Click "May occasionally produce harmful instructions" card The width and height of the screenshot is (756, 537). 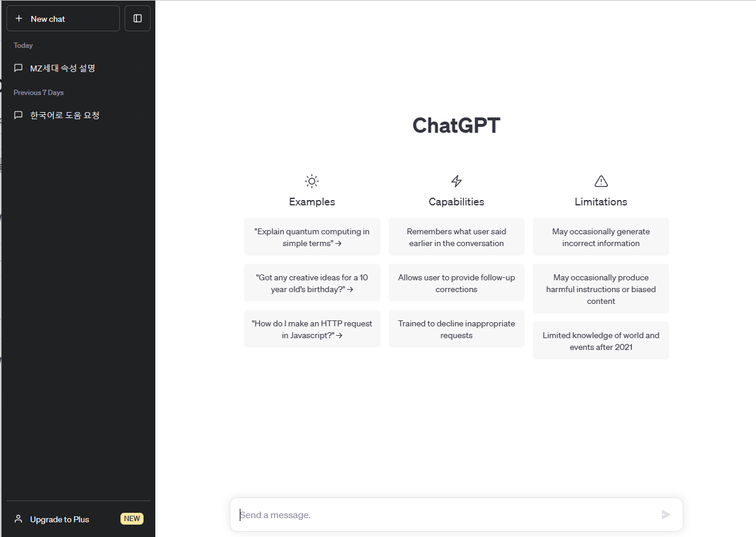[x=601, y=289]
